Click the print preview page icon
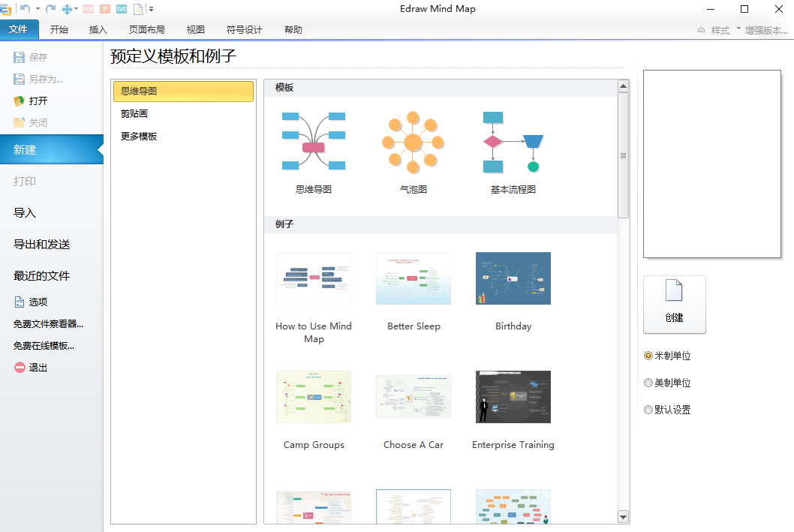Screen dimensions: 794x532 tap(139, 9)
